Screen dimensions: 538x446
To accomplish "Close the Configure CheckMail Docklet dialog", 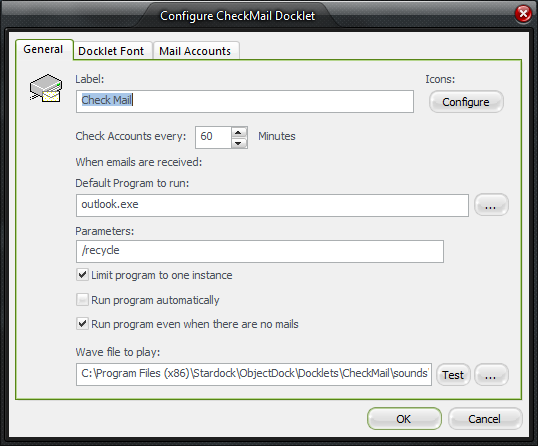I will coord(523,14).
